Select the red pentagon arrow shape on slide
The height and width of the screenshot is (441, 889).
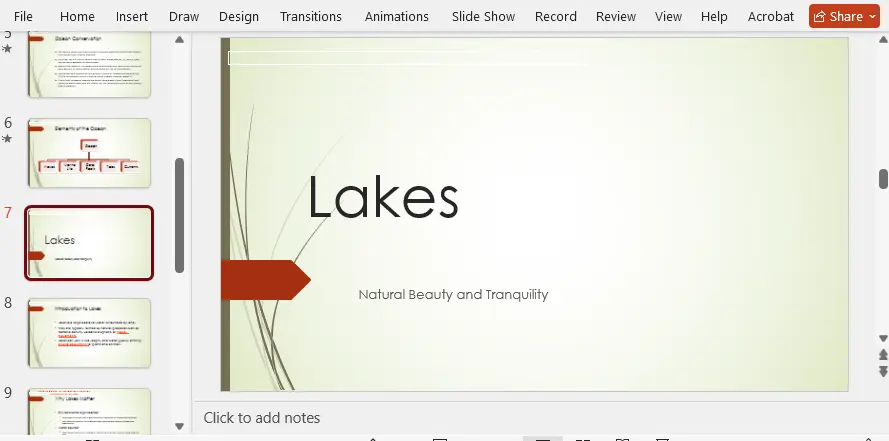click(265, 280)
